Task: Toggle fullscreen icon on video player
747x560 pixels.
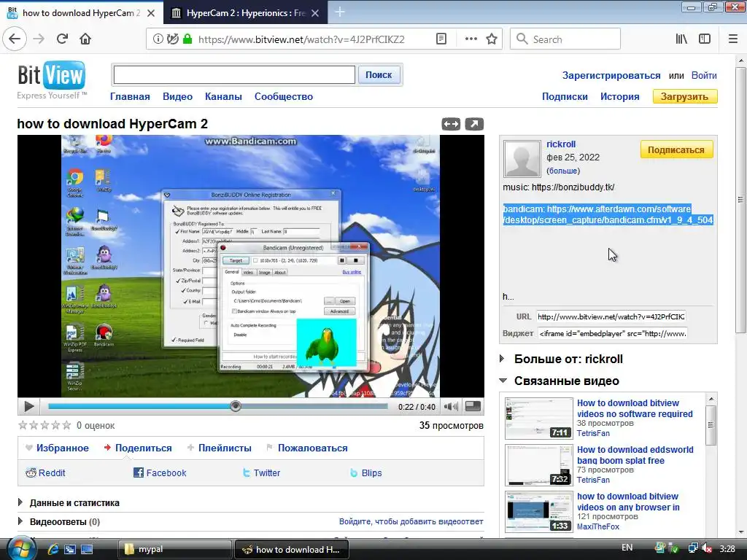Action: pos(473,406)
